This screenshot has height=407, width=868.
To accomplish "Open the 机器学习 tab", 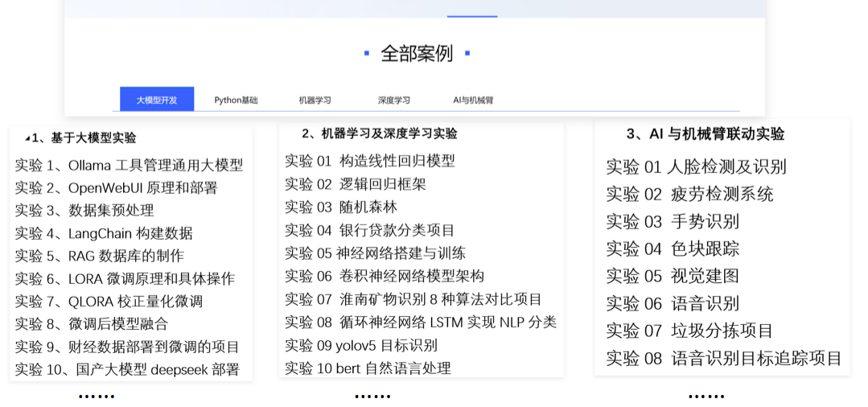I will [x=315, y=101].
